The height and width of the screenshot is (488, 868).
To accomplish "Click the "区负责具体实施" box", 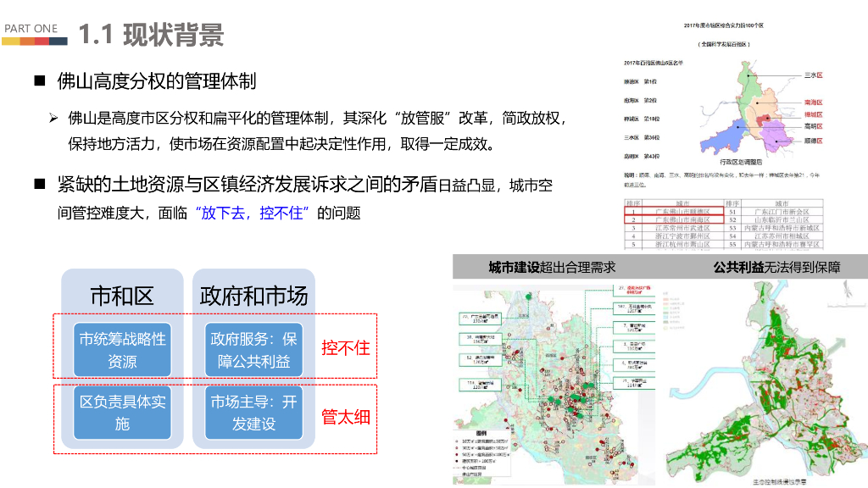I will (x=122, y=413).
